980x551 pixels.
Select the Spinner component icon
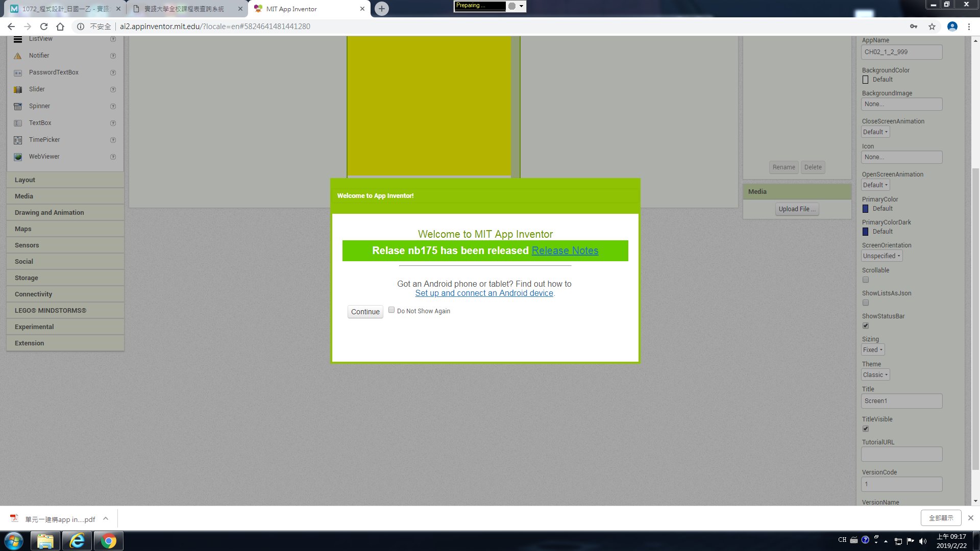pyautogui.click(x=18, y=107)
